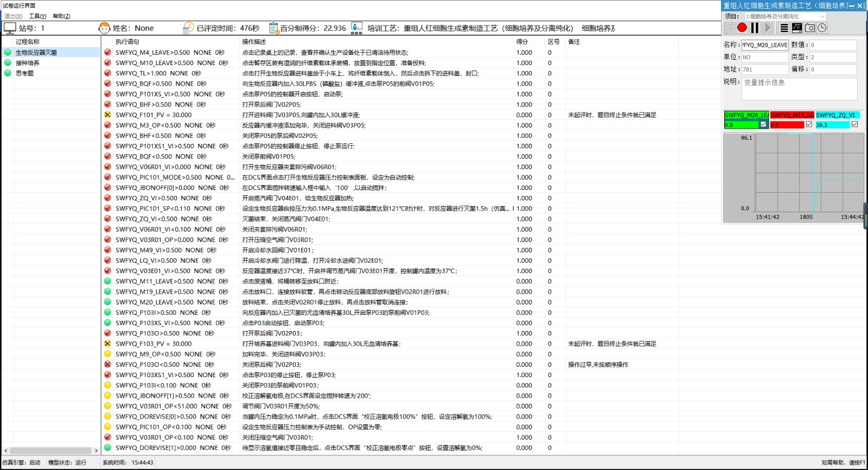Click the red SWFYQ_M19_LEAVE color label
The width and height of the screenshot is (868, 470).
coord(792,115)
